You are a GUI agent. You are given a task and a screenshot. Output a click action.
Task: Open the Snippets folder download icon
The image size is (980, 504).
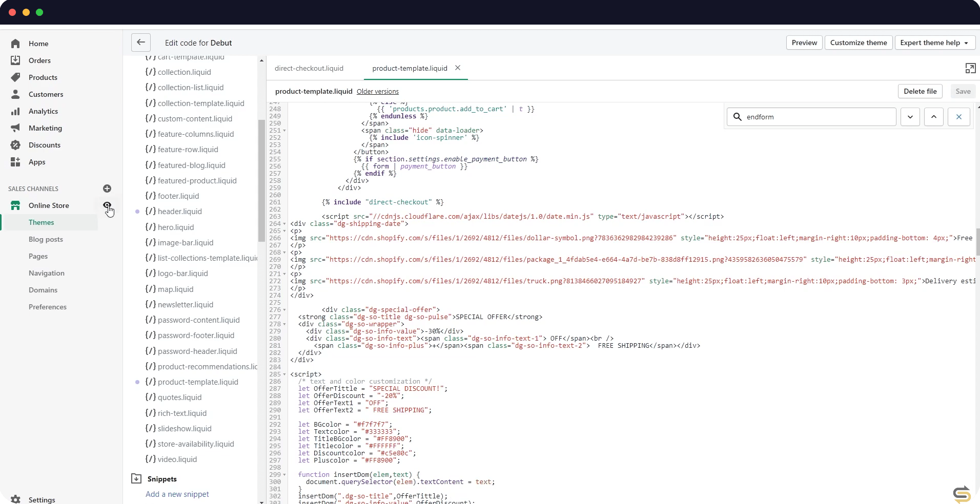(x=136, y=479)
